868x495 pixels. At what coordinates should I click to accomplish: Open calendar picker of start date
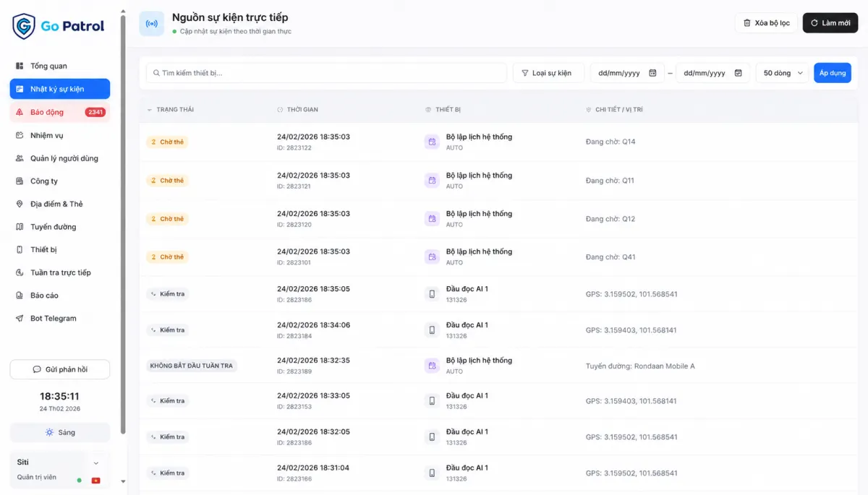[x=652, y=73]
